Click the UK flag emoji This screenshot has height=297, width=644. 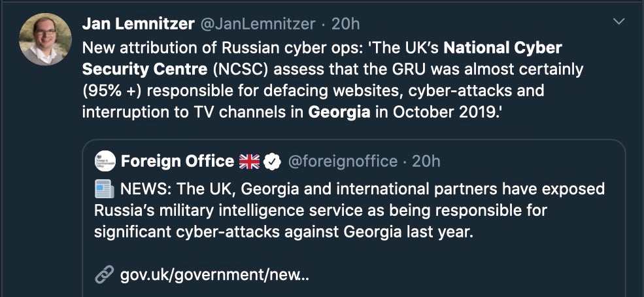click(x=249, y=162)
